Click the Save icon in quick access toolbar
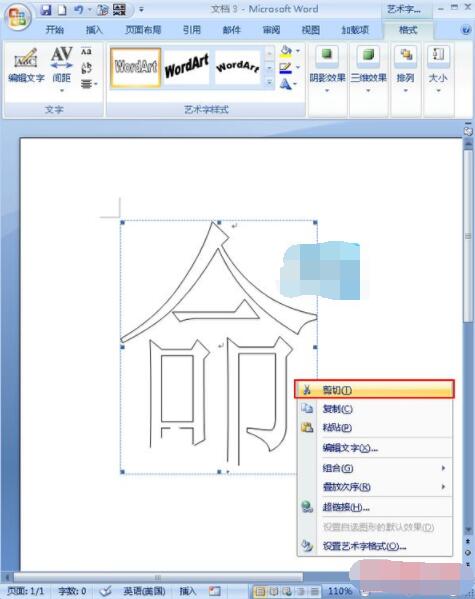The image size is (475, 599). pyautogui.click(x=46, y=10)
